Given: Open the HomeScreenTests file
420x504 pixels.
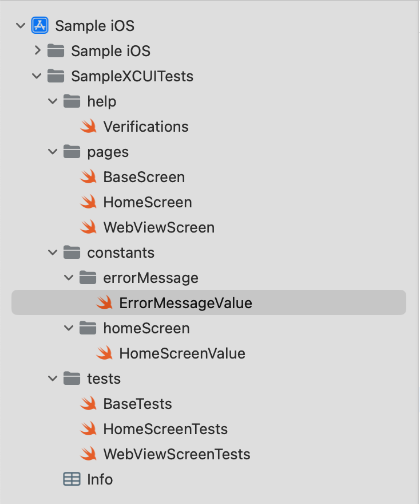Looking at the screenshot, I should [x=165, y=429].
